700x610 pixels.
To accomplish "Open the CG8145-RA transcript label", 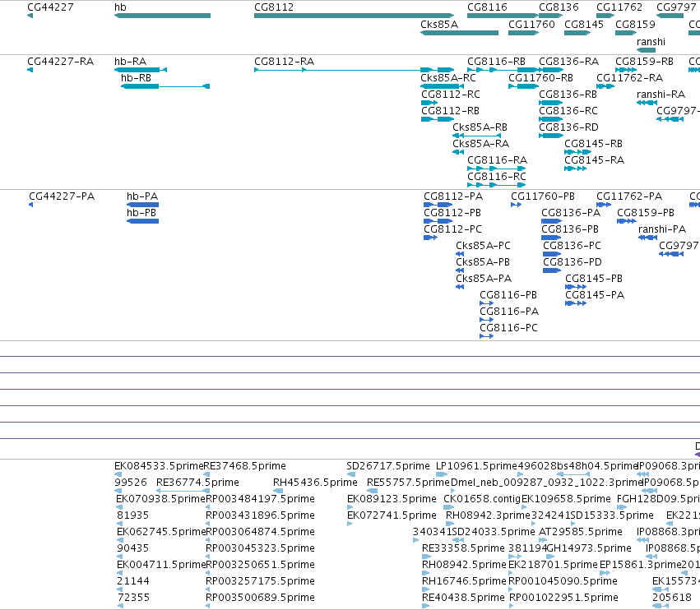I will click(594, 160).
